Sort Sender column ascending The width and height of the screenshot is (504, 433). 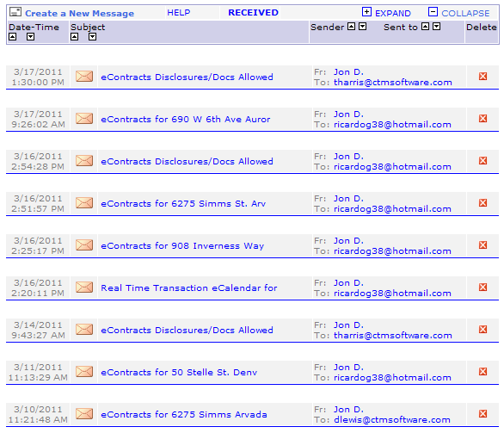[351, 27]
